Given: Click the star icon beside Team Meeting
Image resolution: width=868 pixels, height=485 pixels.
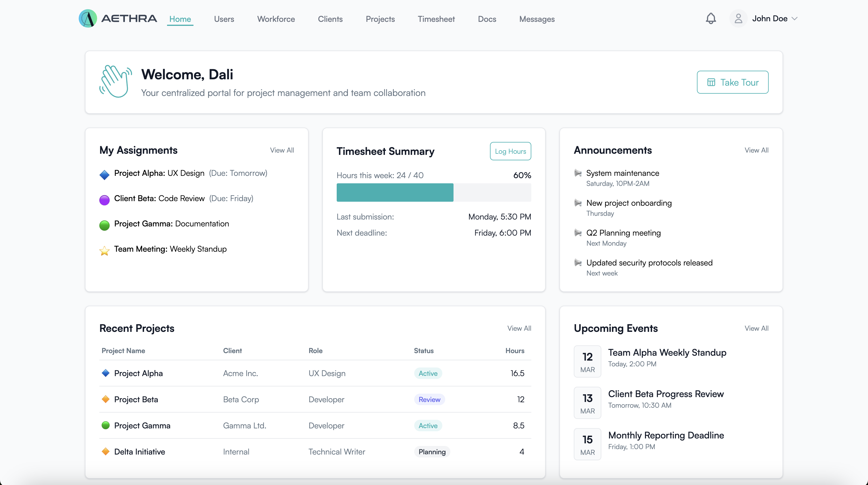Looking at the screenshot, I should pos(104,250).
